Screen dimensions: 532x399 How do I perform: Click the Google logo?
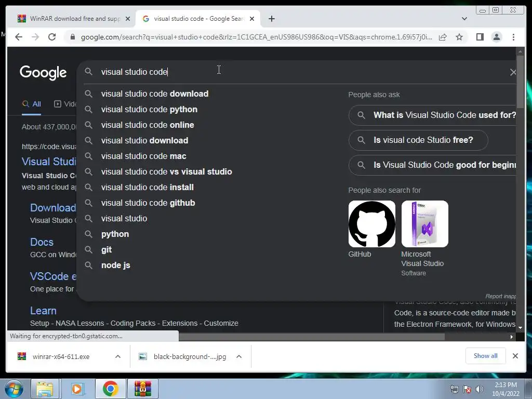tap(43, 72)
